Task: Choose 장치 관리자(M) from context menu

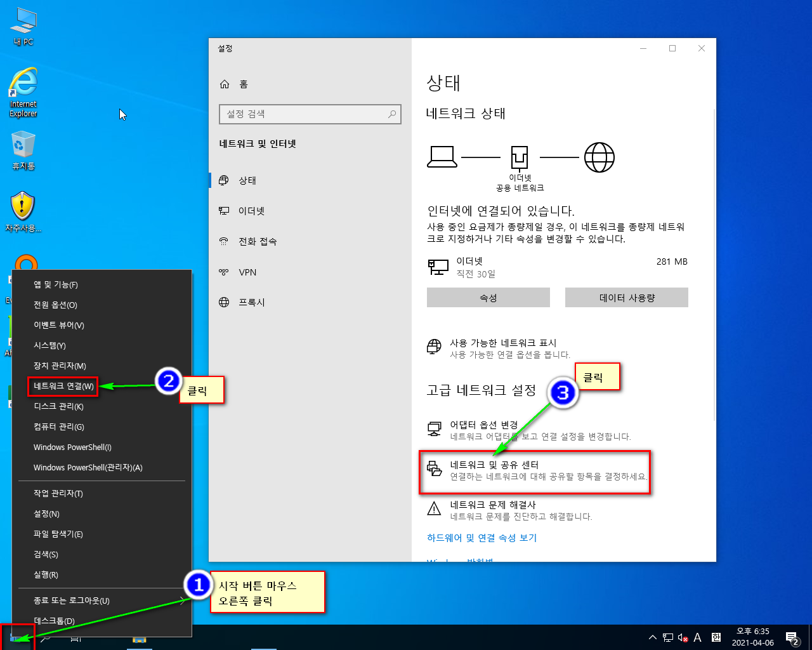Action: tap(60, 366)
